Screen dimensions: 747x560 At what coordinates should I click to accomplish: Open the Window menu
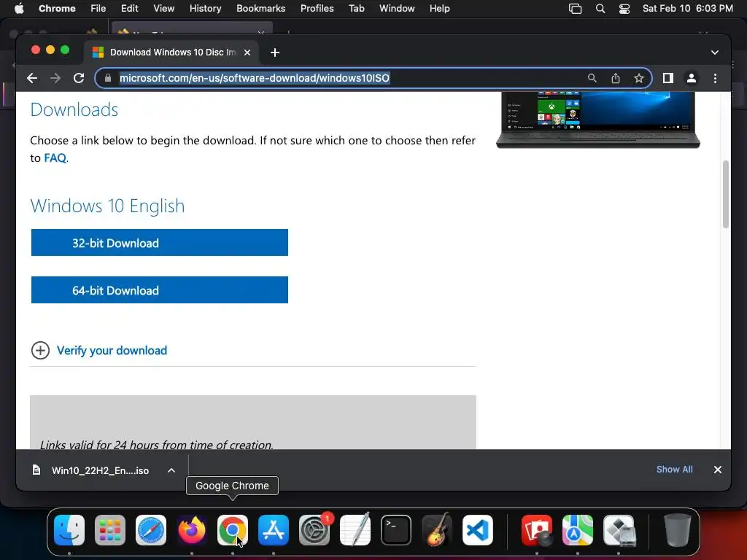pos(397,9)
